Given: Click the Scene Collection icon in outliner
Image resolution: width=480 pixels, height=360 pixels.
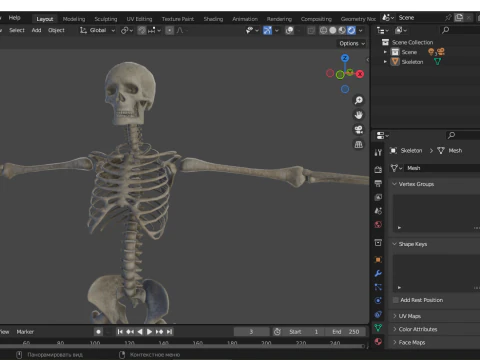Looking at the screenshot, I should (385, 42).
